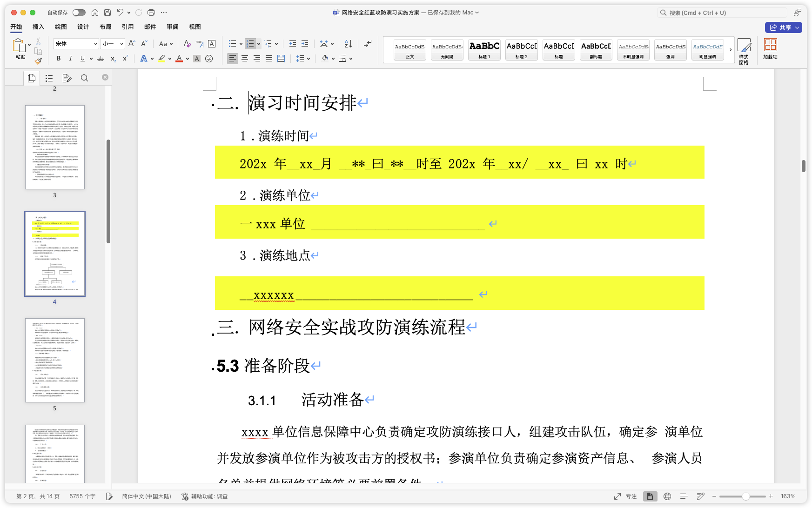Image resolution: width=812 pixels, height=508 pixels.
Task: Click the strikethrough text icon
Action: click(x=100, y=59)
